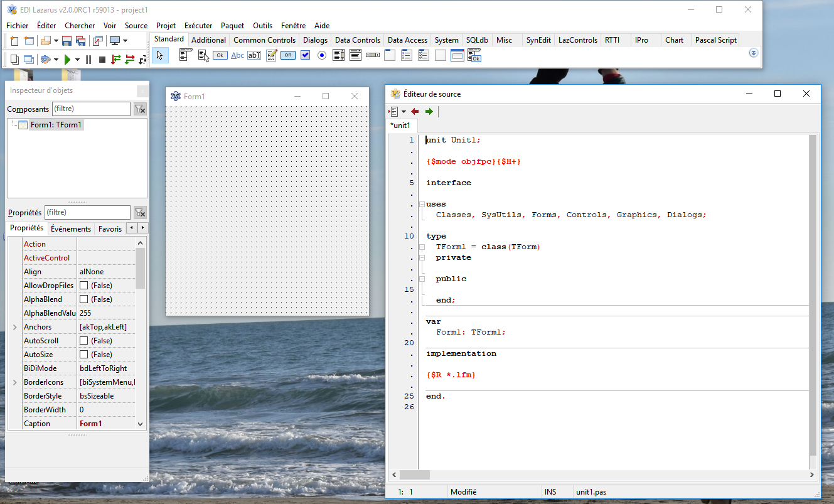Viewport: 834px width, 504px height.
Task: Jump forward in source editor history
Action: [429, 111]
